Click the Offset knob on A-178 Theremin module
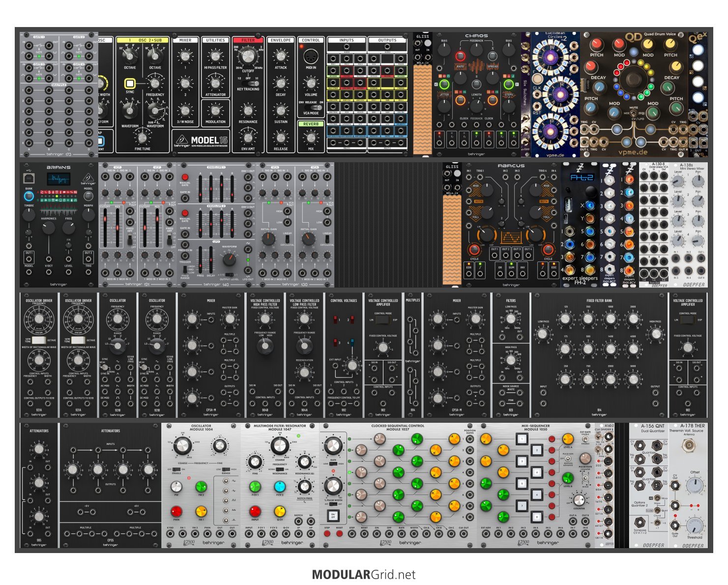Image resolution: width=728 pixels, height=585 pixels. point(695,486)
